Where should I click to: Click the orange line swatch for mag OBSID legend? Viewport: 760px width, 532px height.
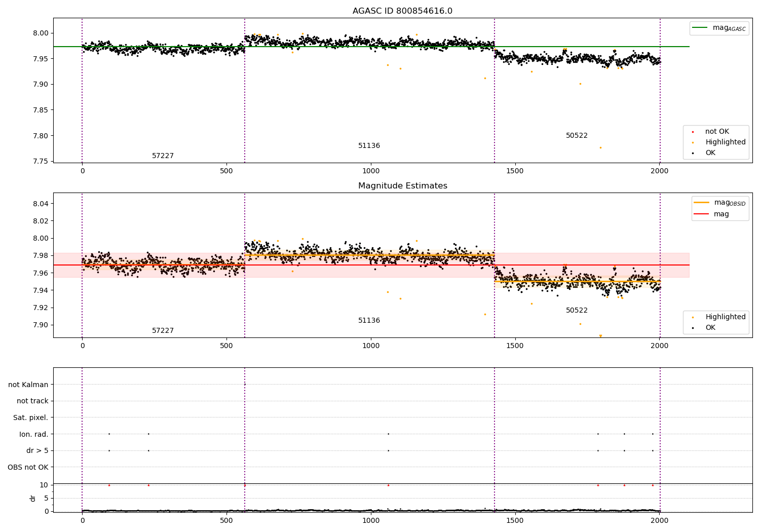coord(701,203)
